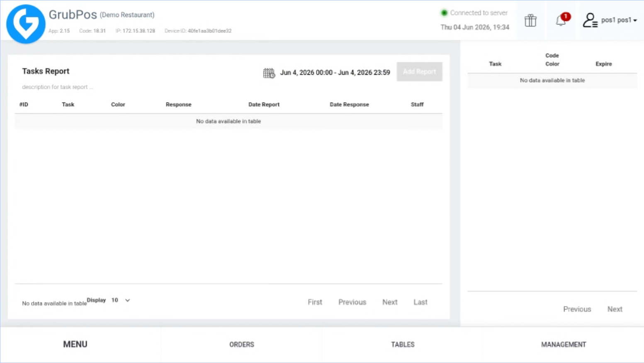Image resolution: width=644 pixels, height=363 pixels.
Task: Open the Display rows count dropdown
Action: [121, 300]
